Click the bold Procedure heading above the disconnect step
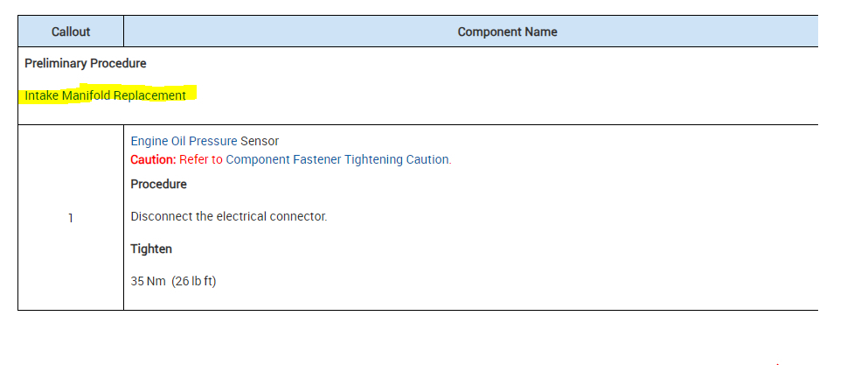This screenshot has width=868, height=365. click(x=158, y=184)
